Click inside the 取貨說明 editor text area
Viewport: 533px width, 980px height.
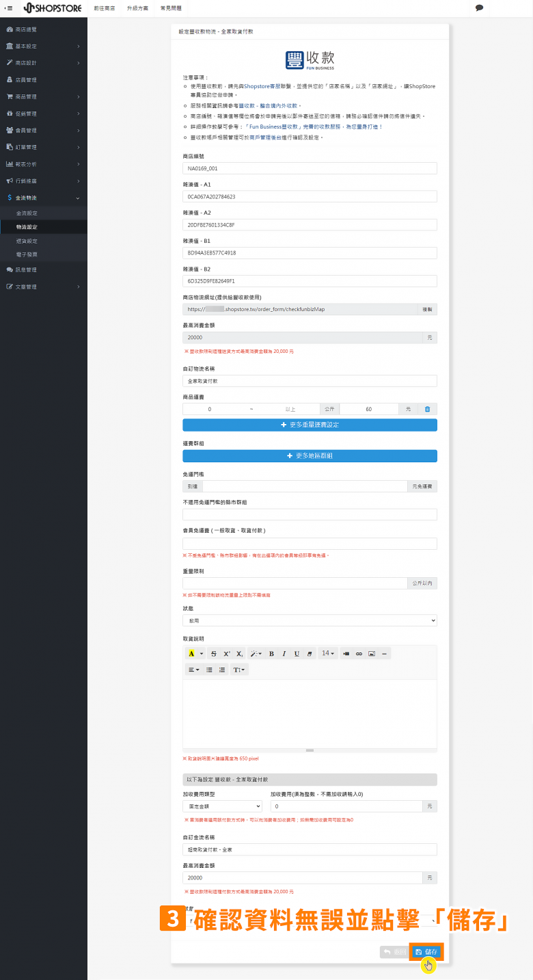(x=310, y=713)
